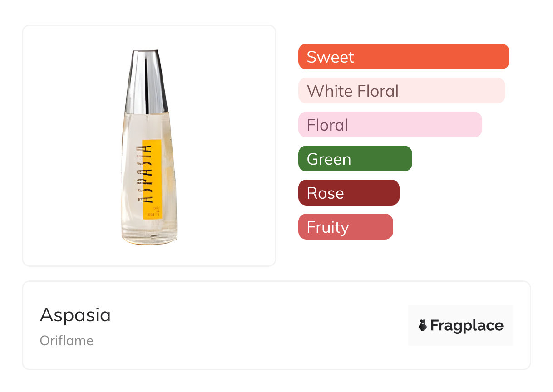Click the base of the perfume bottle
553x392 pixels.
click(149, 237)
